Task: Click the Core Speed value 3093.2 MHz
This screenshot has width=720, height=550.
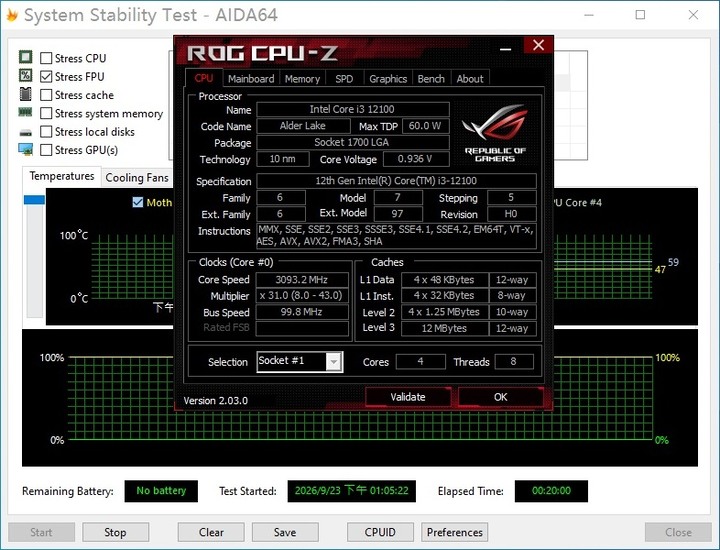Action: pyautogui.click(x=302, y=280)
